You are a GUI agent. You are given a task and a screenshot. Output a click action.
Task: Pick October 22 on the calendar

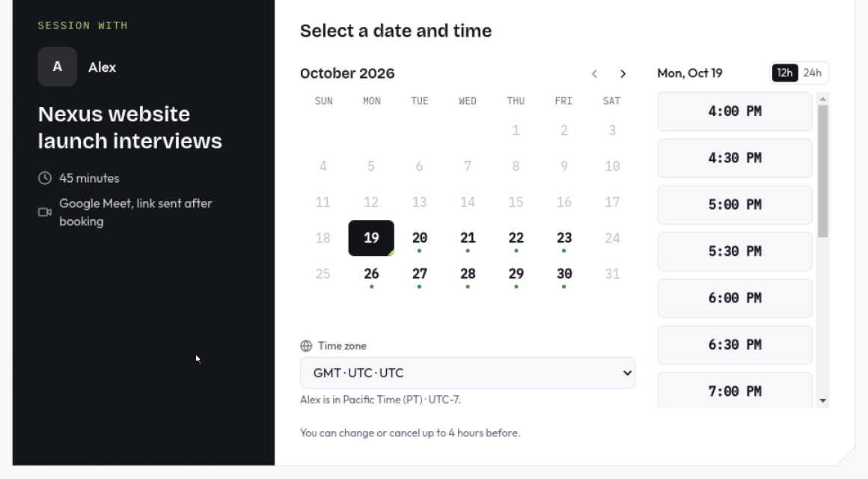516,238
